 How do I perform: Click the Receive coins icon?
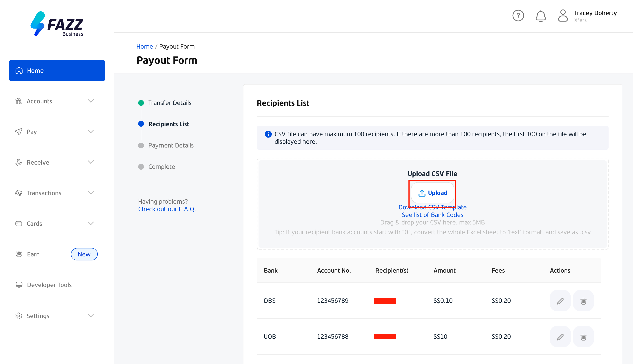(18, 163)
